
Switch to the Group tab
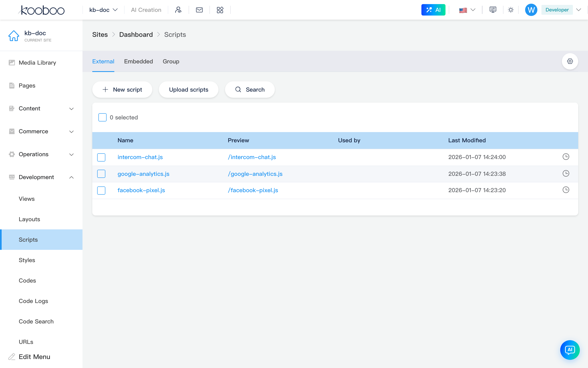point(171,61)
